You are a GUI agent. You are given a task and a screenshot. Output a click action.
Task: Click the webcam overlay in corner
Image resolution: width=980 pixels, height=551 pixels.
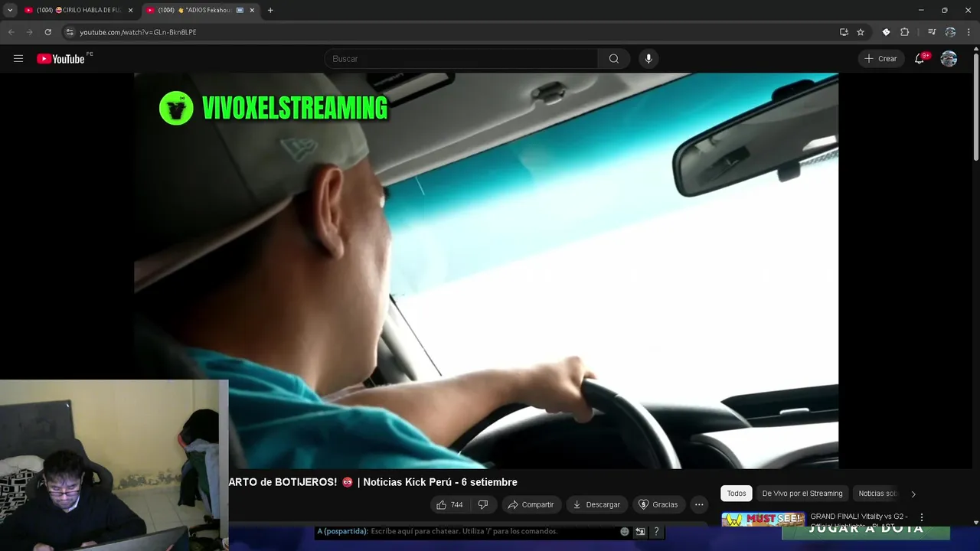click(x=114, y=465)
